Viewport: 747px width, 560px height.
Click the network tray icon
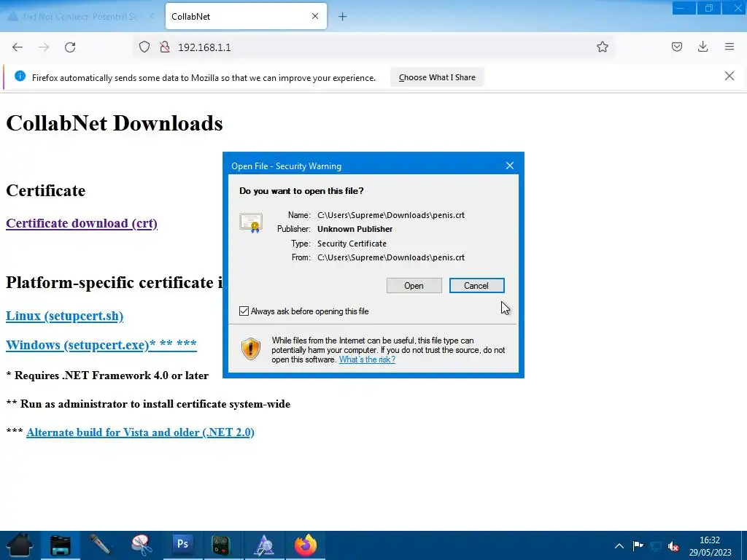coord(656,545)
